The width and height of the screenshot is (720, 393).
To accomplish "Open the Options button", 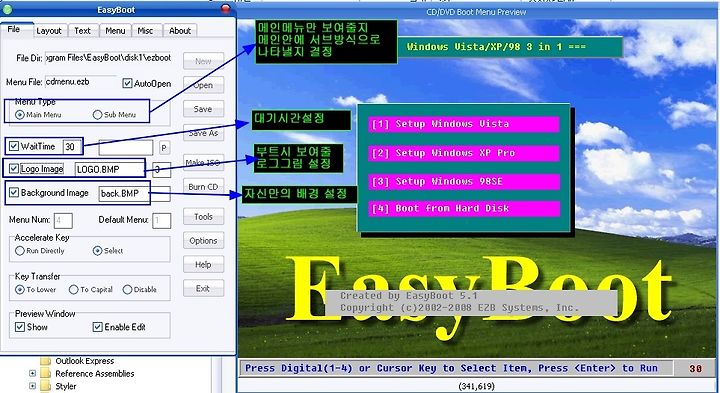I will point(203,240).
